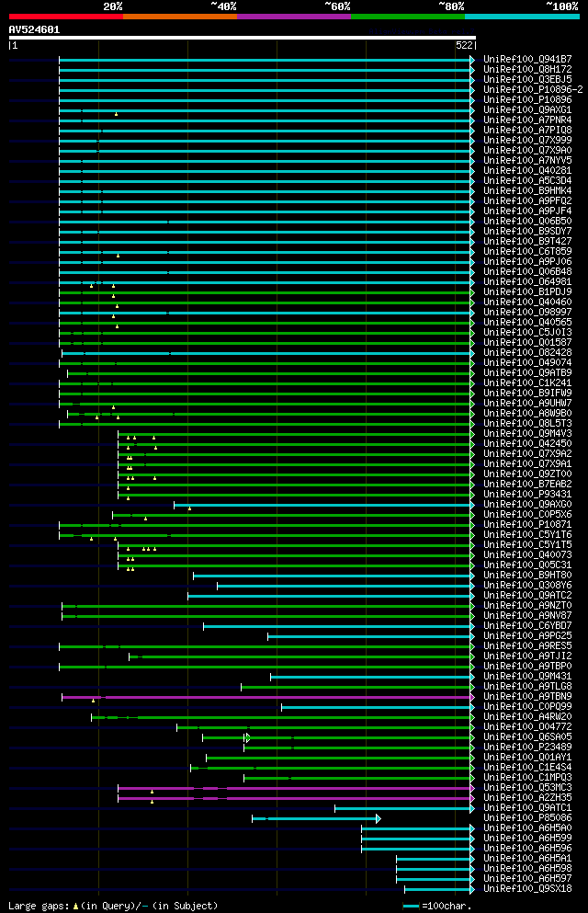
Task: Pick the UniRef100_A5C3D4 entry
Action: click(527, 180)
